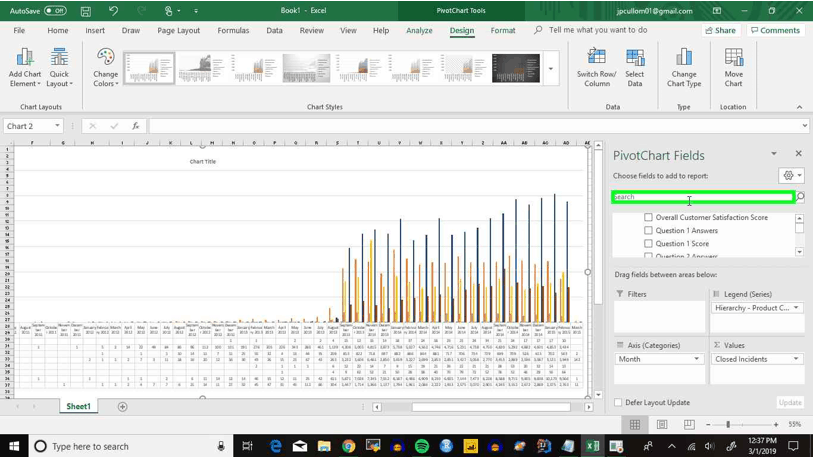
Task: Select the dark chart style thumbnail
Action: pos(515,69)
